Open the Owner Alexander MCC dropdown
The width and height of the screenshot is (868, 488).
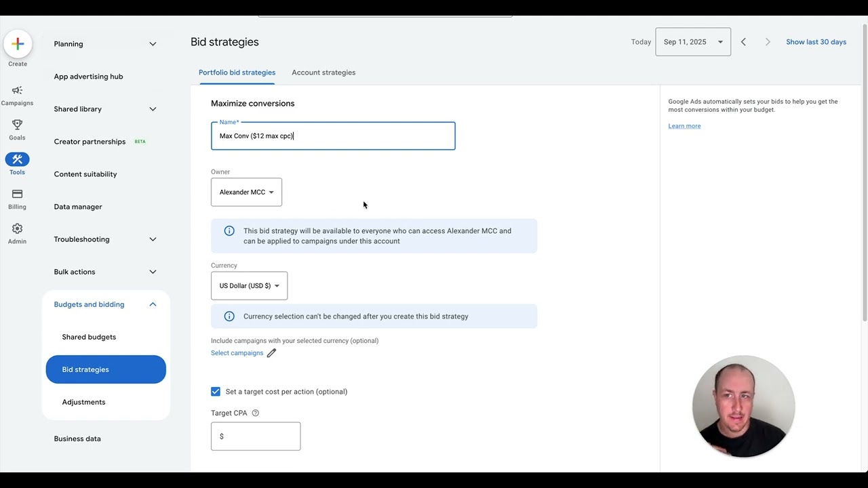point(246,192)
